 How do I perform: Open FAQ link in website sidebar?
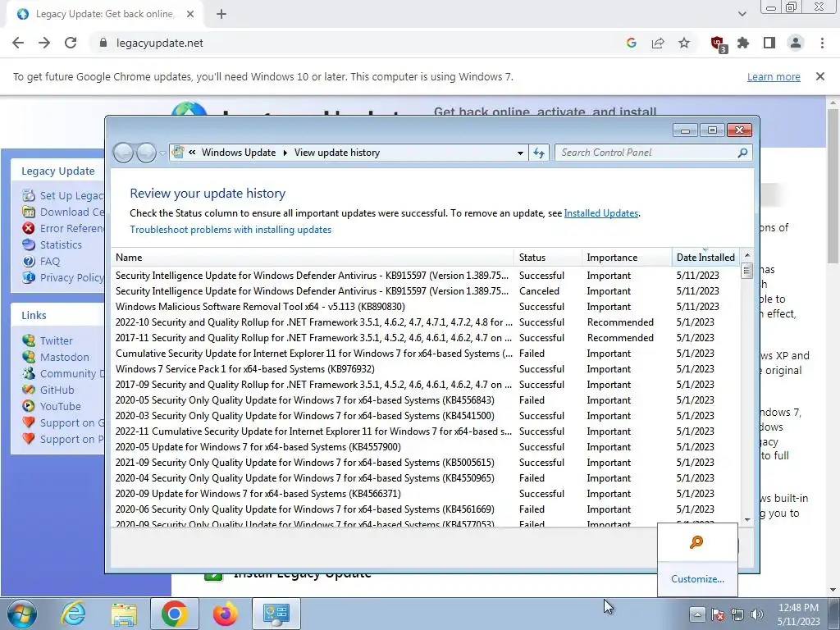click(50, 262)
